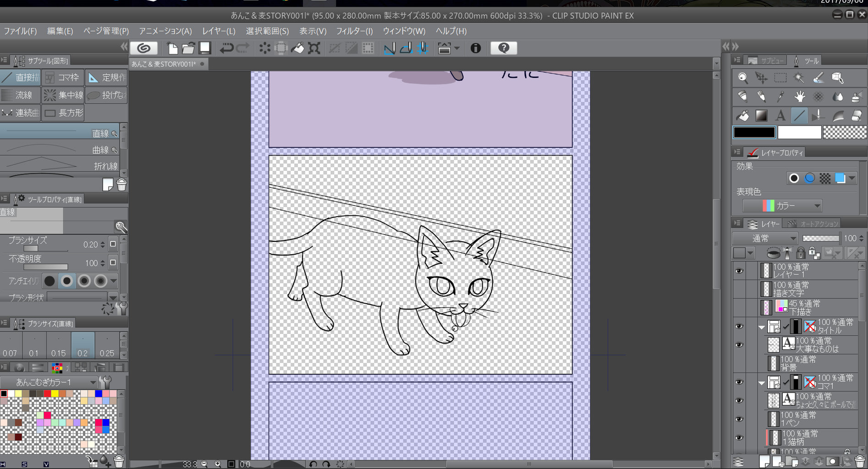
Task: Click the Scale/Rotate transform icon
Action: 314,48
